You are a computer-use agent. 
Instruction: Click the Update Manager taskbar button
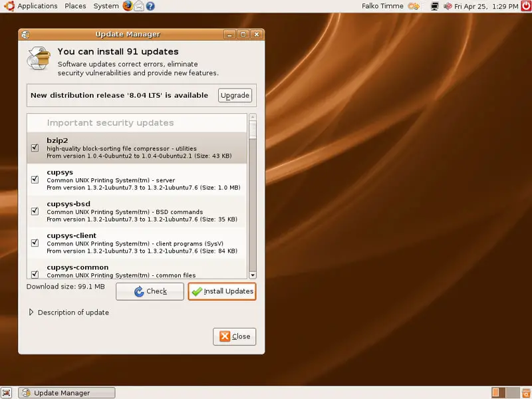[x=67, y=393]
